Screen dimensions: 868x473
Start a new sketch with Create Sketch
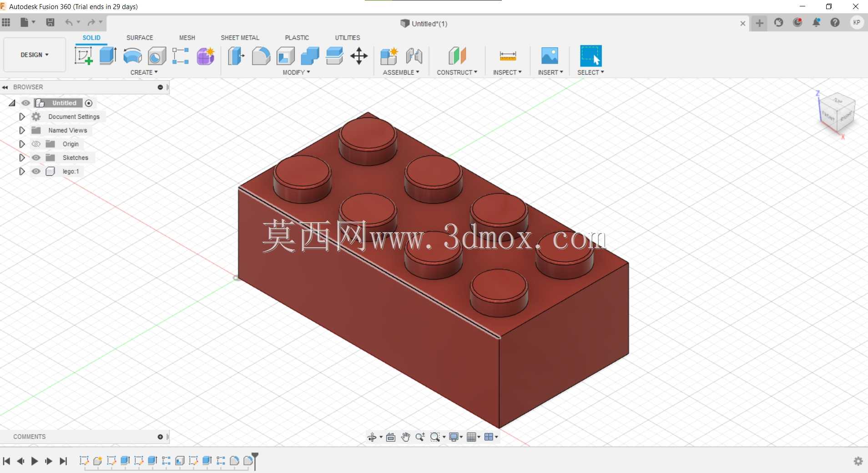coord(83,56)
